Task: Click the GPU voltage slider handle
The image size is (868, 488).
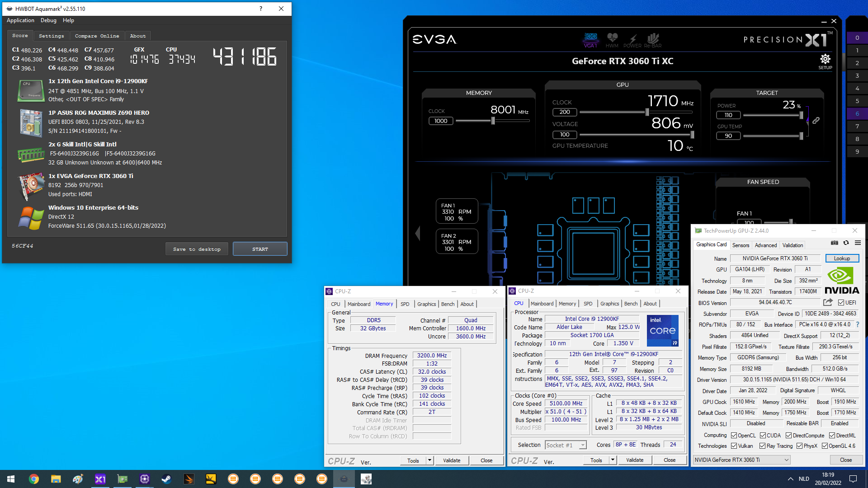Action: 692,135
